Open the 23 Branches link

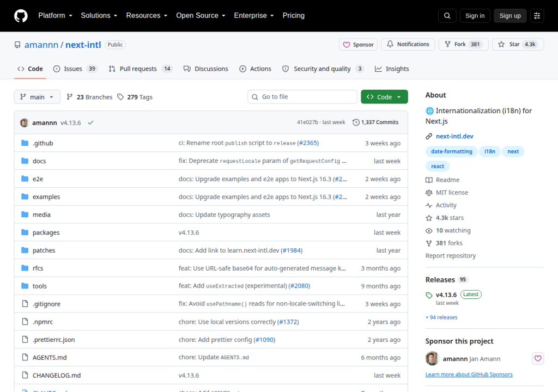tap(90, 97)
